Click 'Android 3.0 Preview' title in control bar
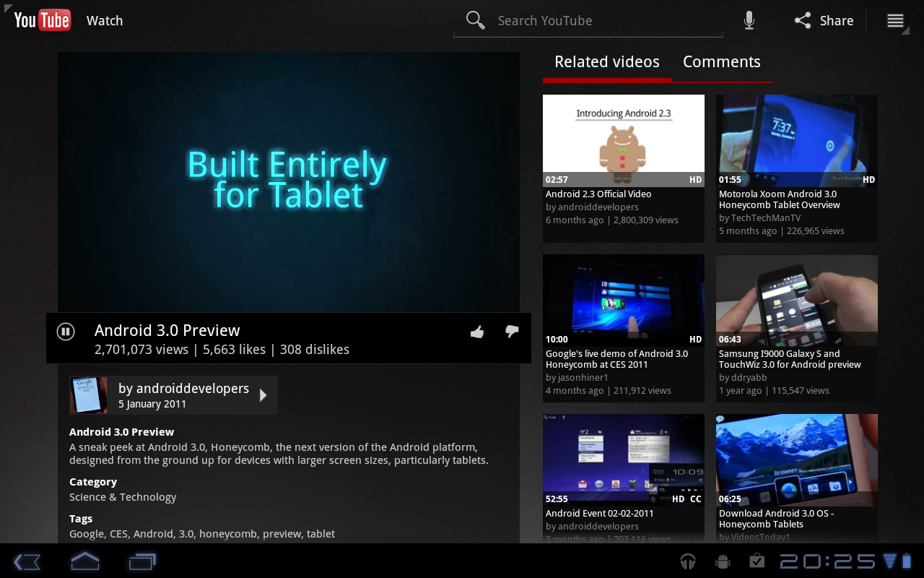Image resolution: width=924 pixels, height=578 pixels. pyautogui.click(x=167, y=331)
